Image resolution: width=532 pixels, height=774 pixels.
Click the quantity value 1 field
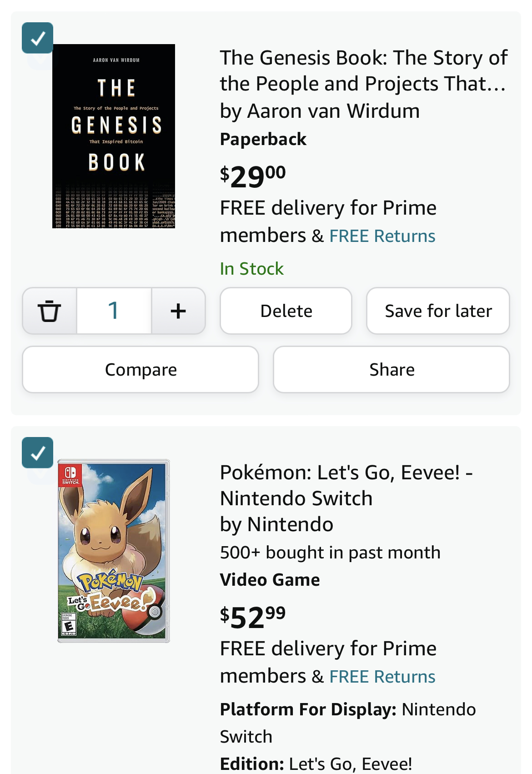tap(114, 311)
